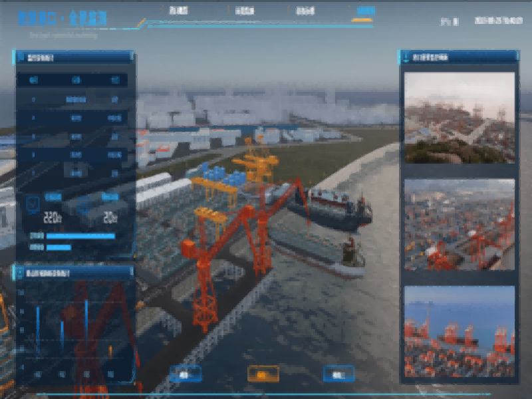This screenshot has width=532, height=399.
Task: Click the longer blue progress bar under the 220 value
Action: pyautogui.click(x=80, y=235)
